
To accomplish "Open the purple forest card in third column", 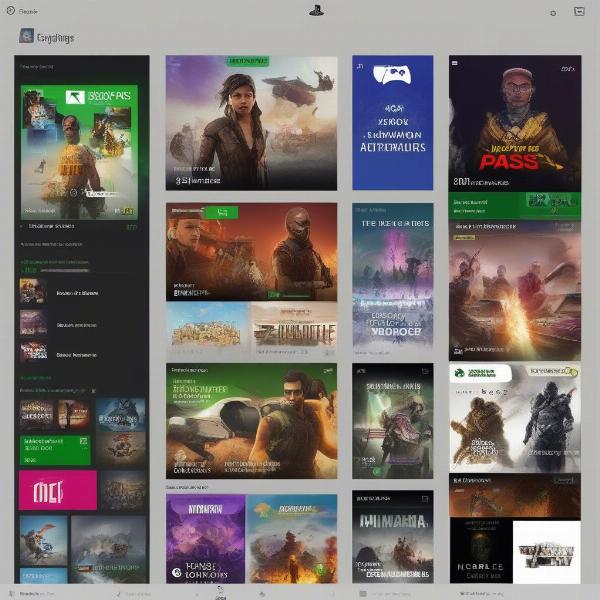I will pyautogui.click(x=393, y=279).
